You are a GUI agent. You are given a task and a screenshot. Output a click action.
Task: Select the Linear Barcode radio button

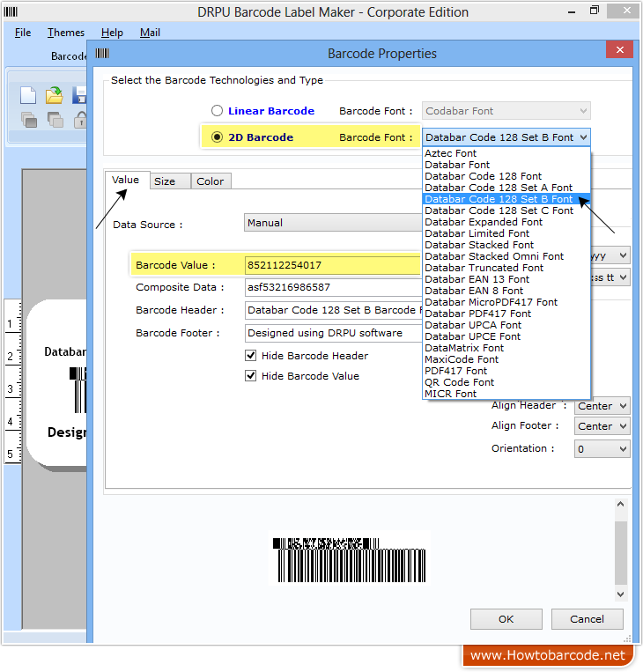(x=217, y=111)
